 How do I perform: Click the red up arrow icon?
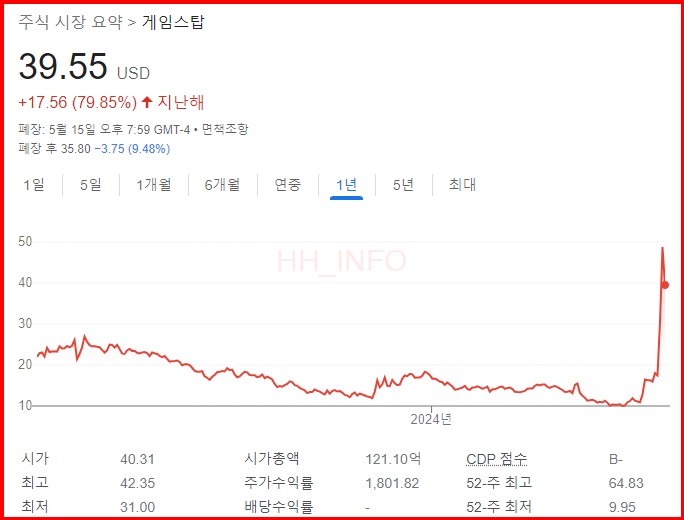click(x=147, y=103)
